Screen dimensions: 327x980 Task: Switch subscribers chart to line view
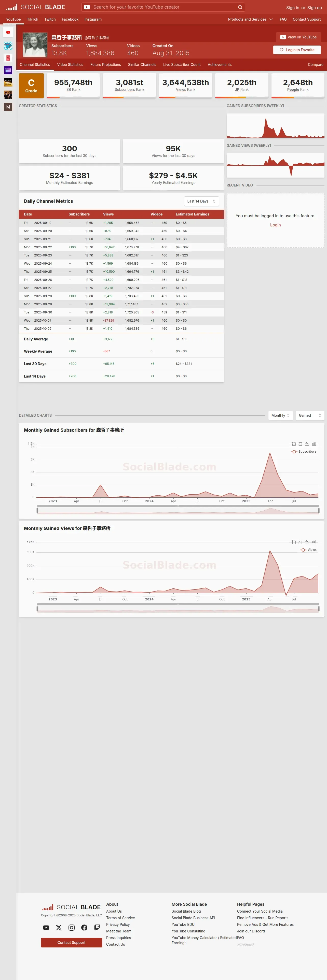point(307,444)
